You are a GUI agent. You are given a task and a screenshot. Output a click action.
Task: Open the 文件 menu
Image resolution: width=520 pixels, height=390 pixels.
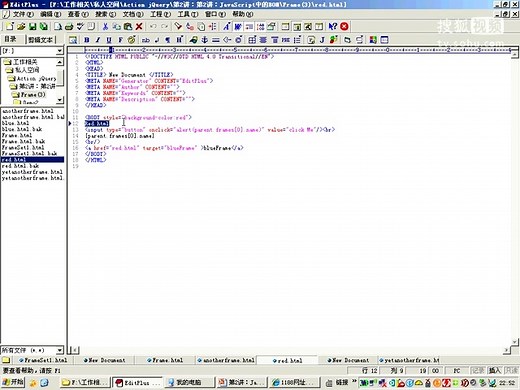pyautogui.click(x=23, y=14)
